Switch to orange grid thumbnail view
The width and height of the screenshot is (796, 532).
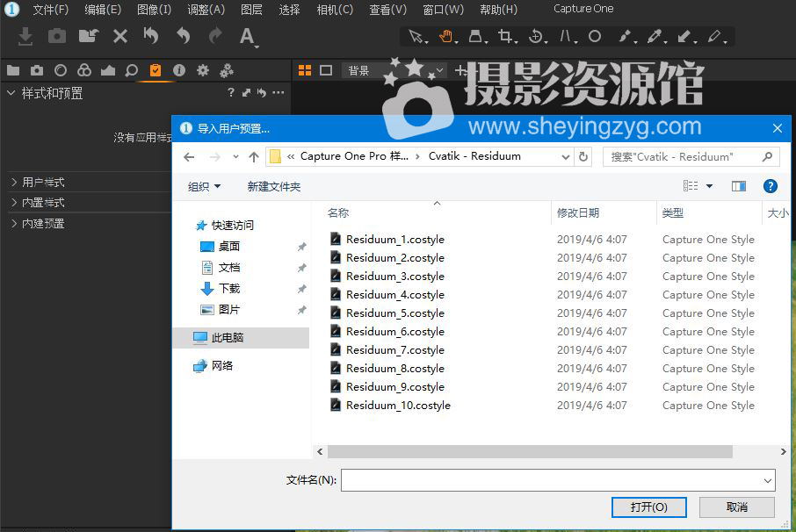[305, 70]
